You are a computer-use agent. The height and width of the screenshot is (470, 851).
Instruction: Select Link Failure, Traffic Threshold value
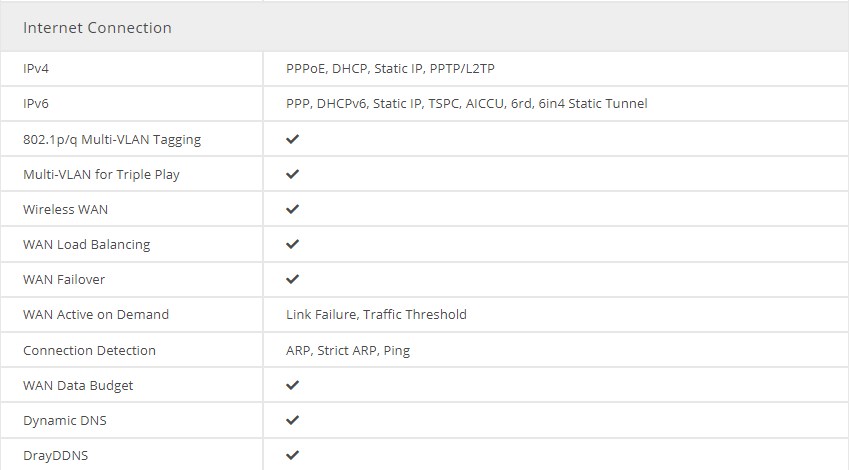[x=376, y=315]
